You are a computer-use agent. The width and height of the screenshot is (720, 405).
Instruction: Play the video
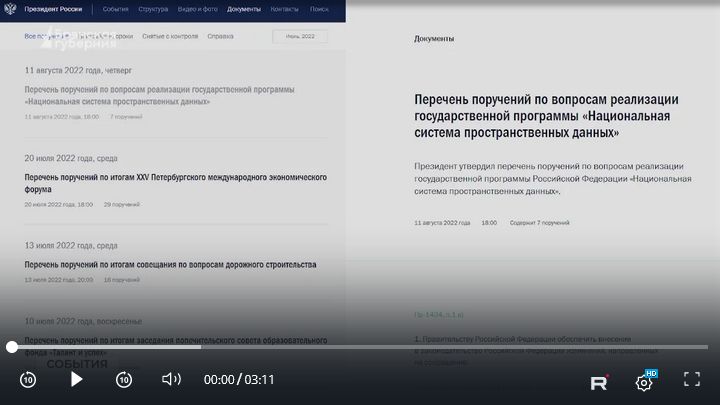(x=76, y=379)
